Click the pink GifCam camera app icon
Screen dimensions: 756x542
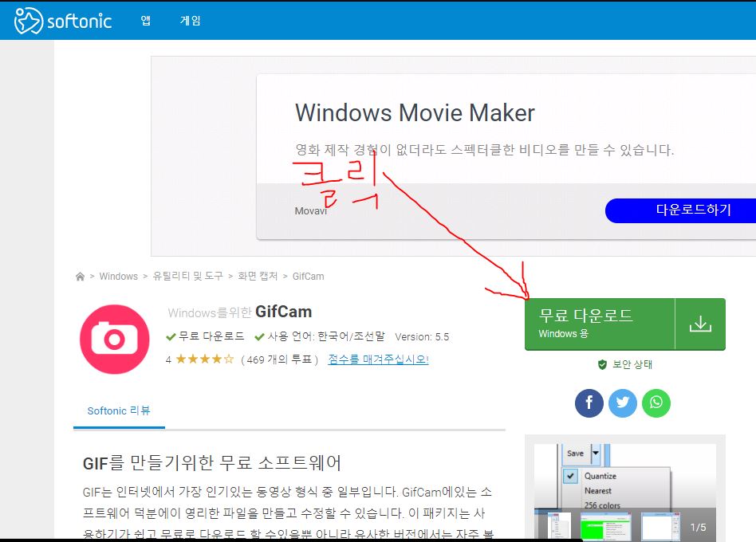click(115, 340)
